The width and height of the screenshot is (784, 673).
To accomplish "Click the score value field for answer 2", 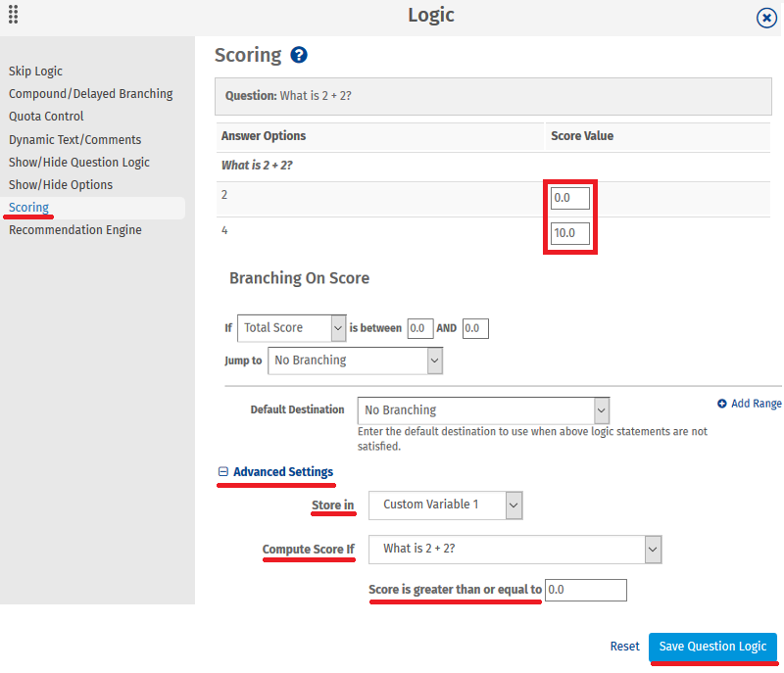I will click(x=570, y=198).
